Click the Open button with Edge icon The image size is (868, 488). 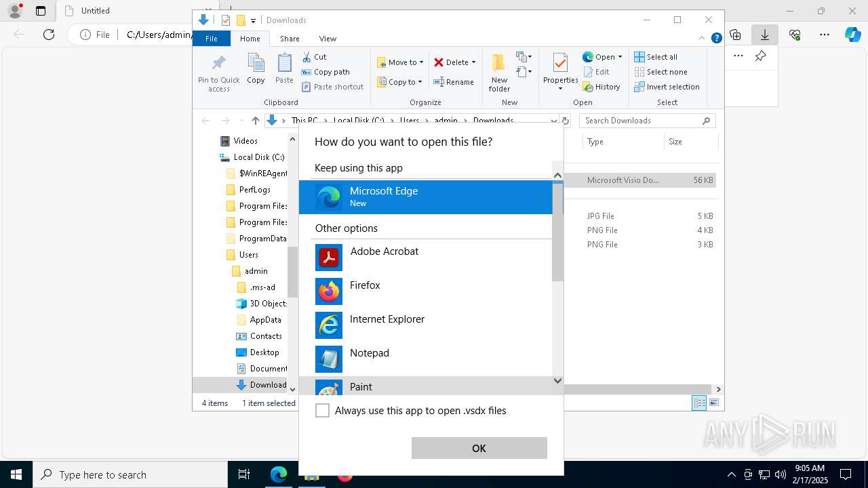(x=598, y=57)
